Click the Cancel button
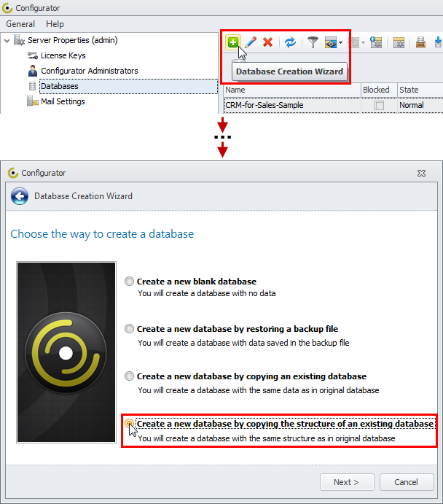Viewport: 443px width, 504px height. coord(407,482)
